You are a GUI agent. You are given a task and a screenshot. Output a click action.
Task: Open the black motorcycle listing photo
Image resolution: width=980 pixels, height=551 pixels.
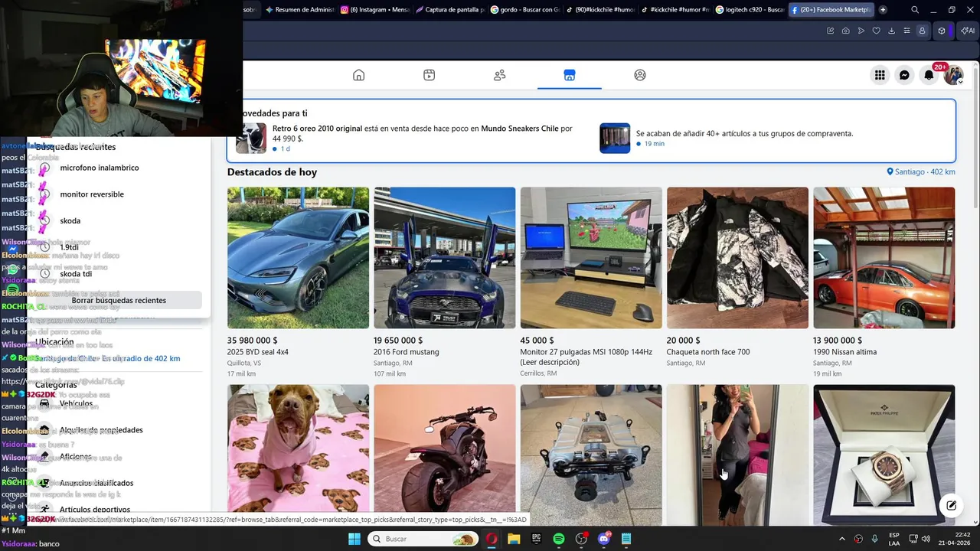coord(444,455)
